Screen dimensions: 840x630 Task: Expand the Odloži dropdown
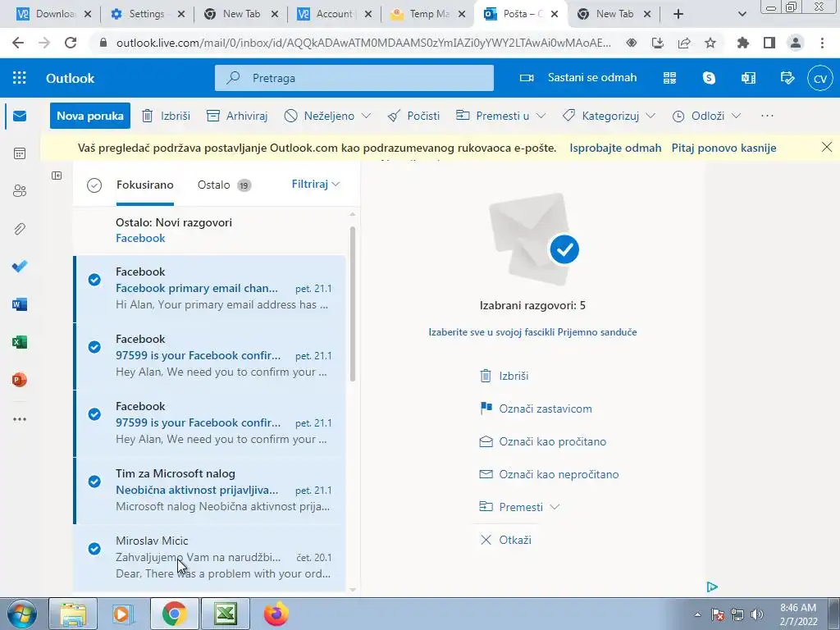click(x=736, y=116)
